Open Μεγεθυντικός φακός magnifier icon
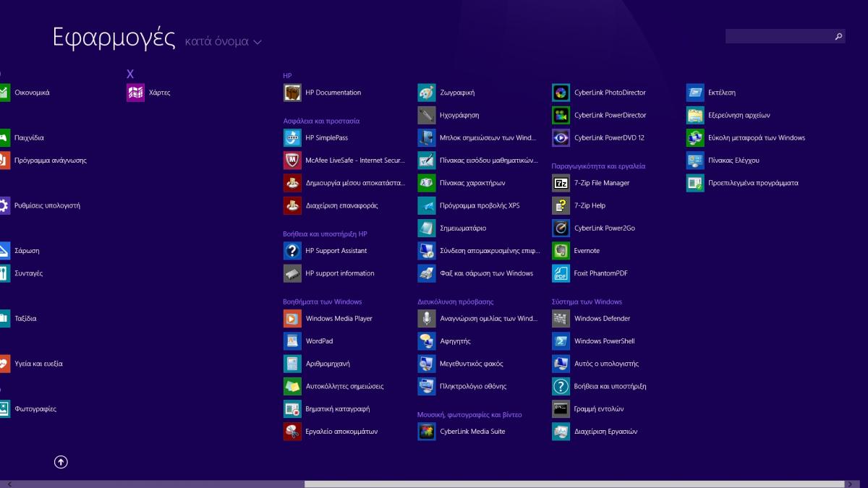868x488 pixels. [427, 364]
